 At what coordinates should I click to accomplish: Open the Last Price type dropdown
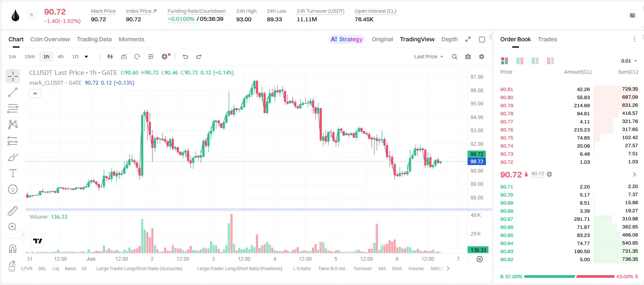click(428, 57)
